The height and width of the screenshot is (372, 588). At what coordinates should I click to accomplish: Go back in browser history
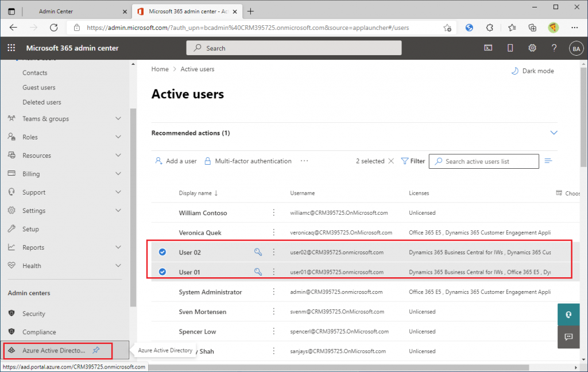(14, 28)
